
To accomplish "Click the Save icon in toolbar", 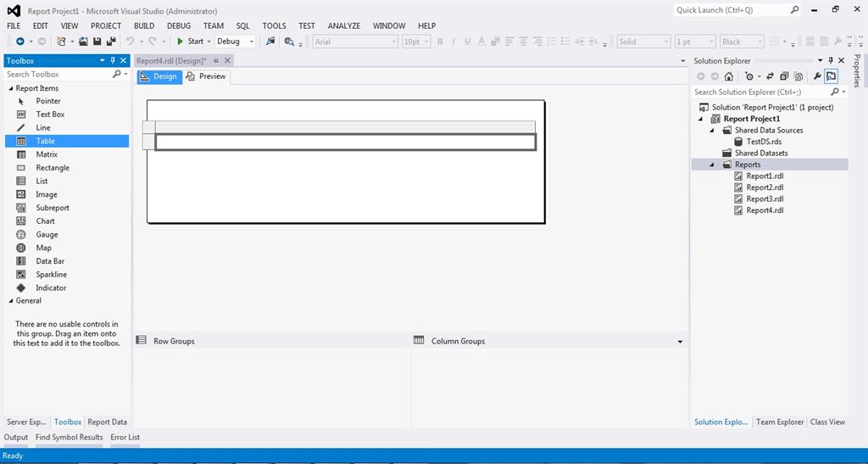I will point(97,42).
